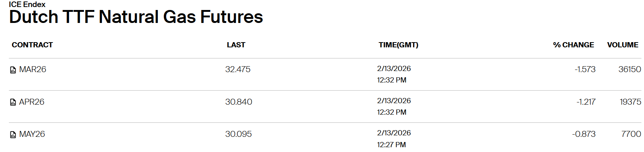Screen dimensions: 644x152
Task: Click APR26 volume value 19375
Action: [x=630, y=102]
